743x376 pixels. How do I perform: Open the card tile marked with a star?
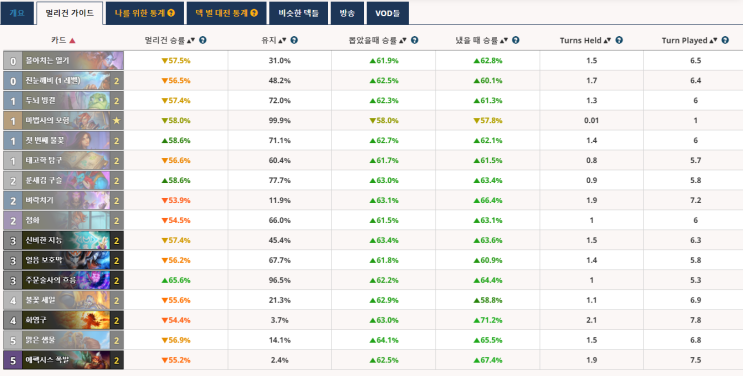[x=63, y=120]
